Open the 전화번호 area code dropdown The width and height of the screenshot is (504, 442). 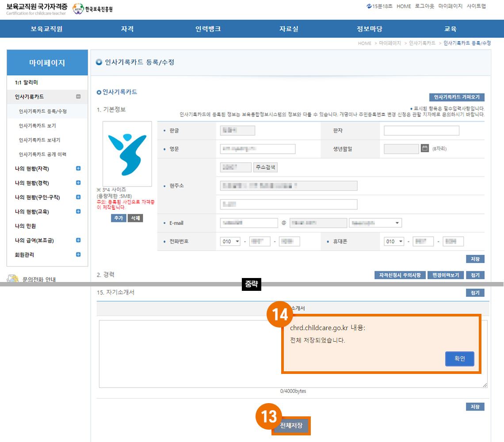tap(230, 242)
